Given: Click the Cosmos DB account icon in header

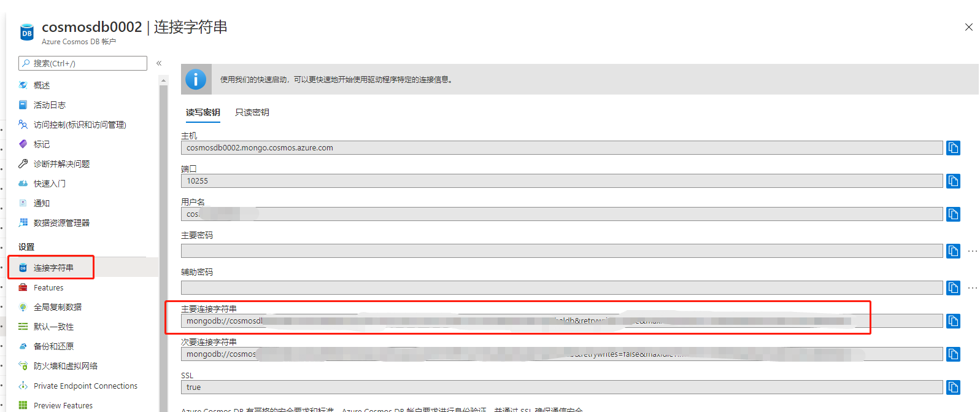Looking at the screenshot, I should (x=27, y=33).
